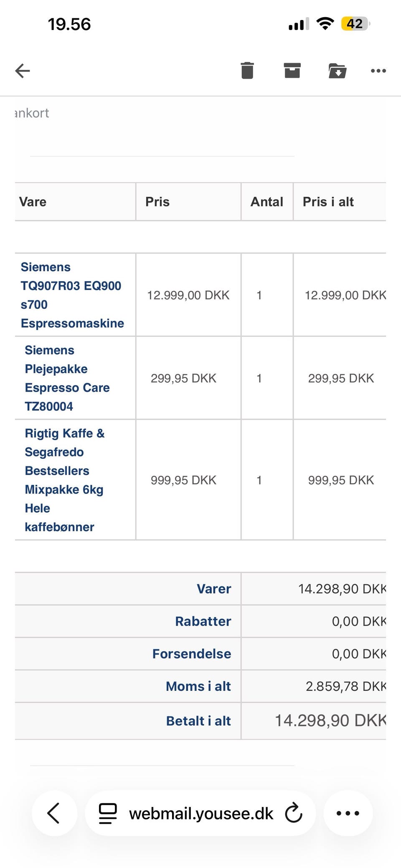
Task: Tap the cellular signal bars
Action: point(298,24)
